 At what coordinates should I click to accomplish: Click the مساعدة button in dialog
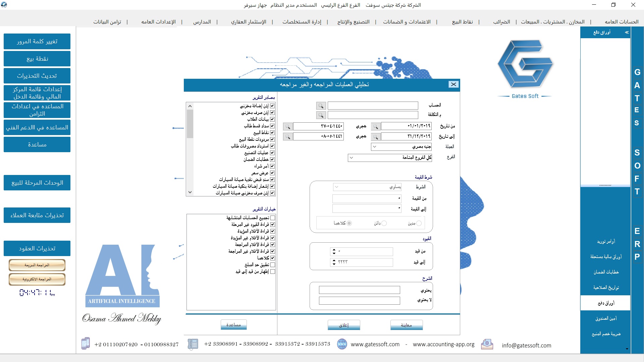click(x=234, y=324)
